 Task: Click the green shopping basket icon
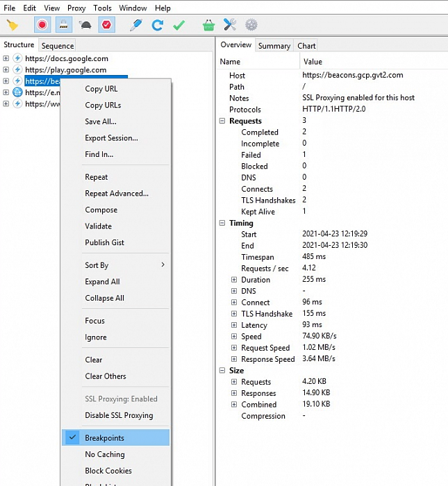[208, 25]
